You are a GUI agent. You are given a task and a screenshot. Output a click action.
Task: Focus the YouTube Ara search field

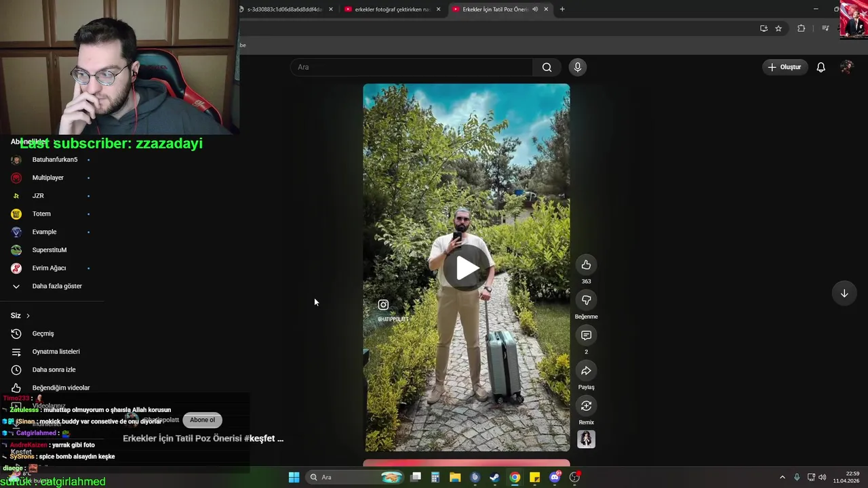click(x=412, y=67)
